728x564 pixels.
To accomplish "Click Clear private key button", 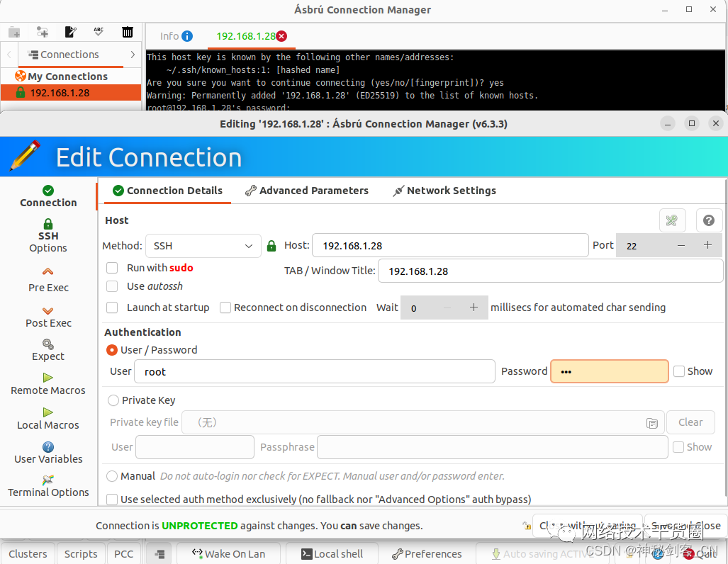I will pos(690,422).
